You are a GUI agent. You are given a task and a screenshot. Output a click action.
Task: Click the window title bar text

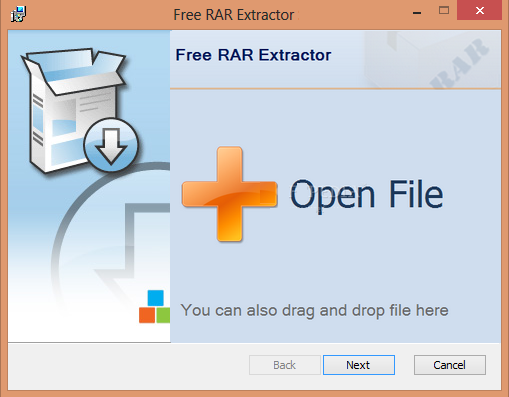click(234, 15)
